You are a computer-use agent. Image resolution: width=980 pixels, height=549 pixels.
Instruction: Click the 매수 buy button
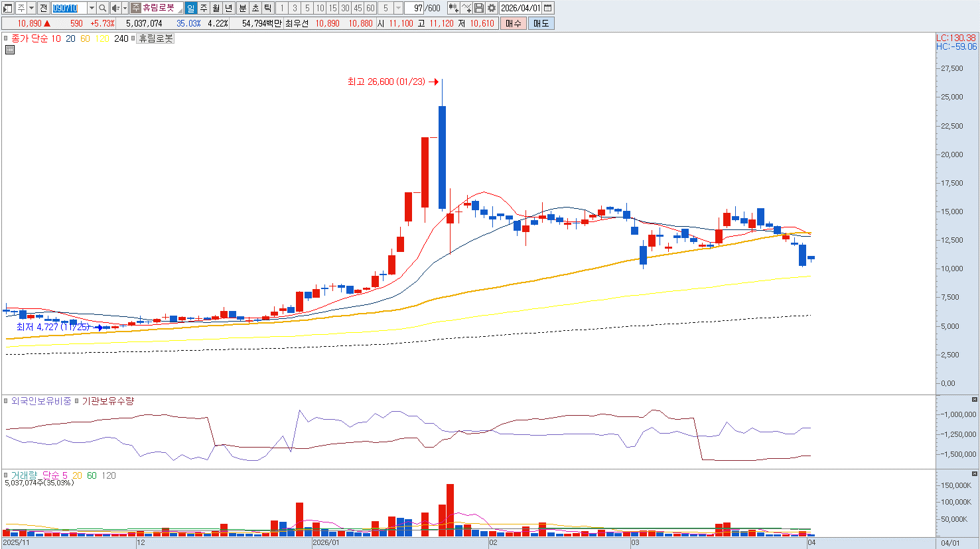click(513, 23)
